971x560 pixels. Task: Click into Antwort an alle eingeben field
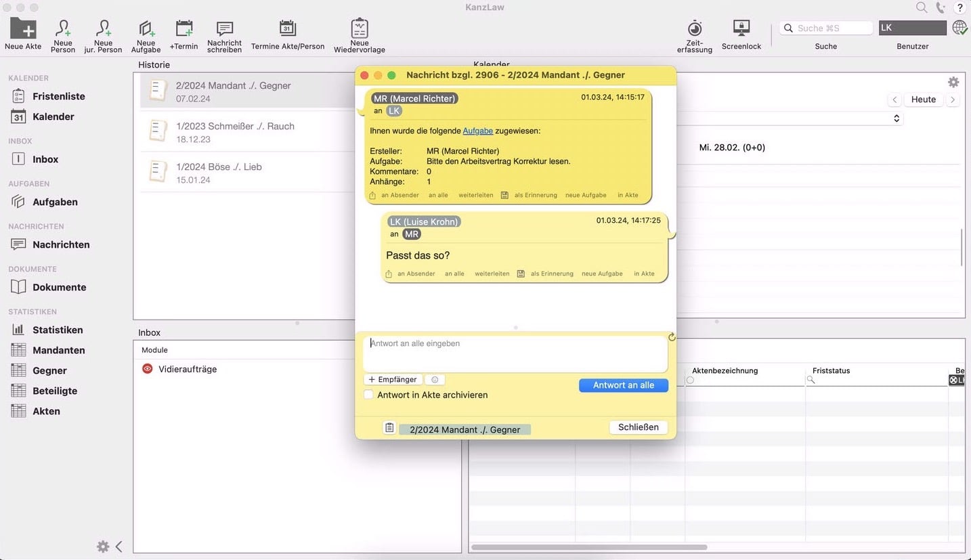coord(515,353)
